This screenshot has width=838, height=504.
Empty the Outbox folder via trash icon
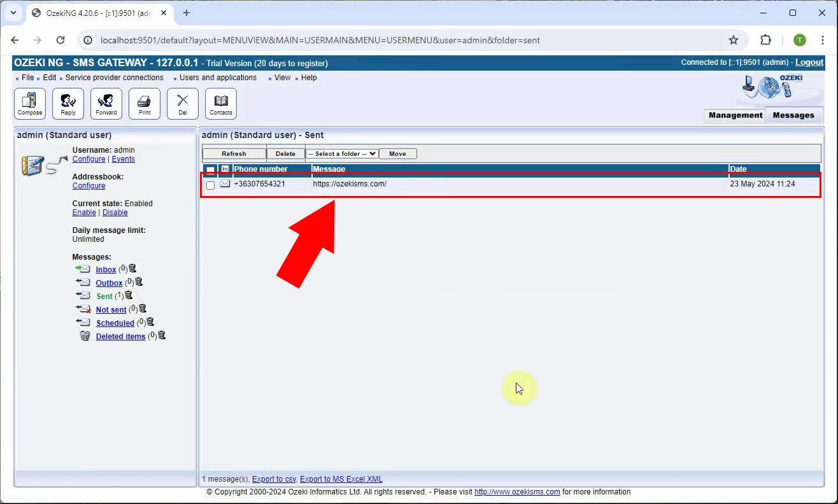(139, 282)
